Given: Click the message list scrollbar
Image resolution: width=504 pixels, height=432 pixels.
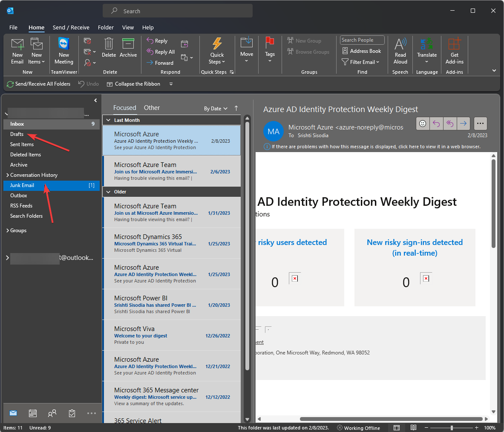Looking at the screenshot, I should click(x=247, y=246).
